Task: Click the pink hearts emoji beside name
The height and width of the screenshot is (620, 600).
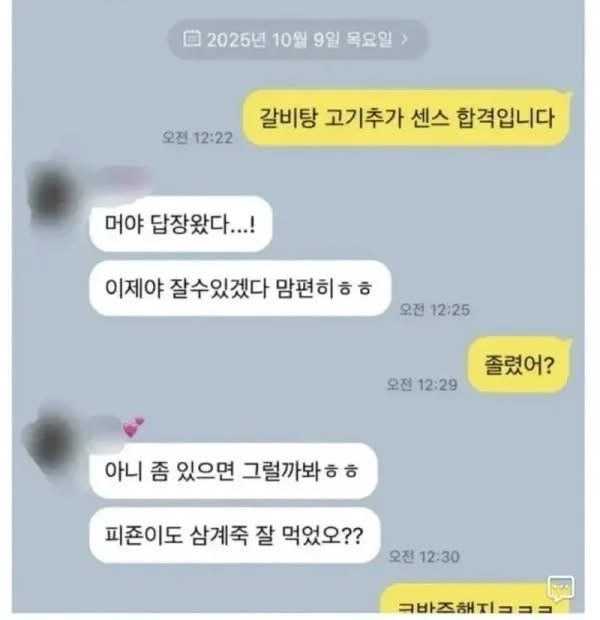Action: (x=134, y=428)
